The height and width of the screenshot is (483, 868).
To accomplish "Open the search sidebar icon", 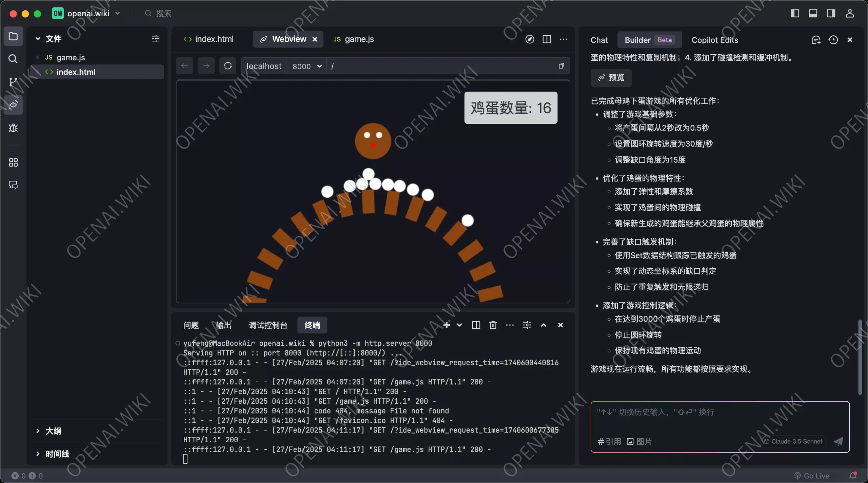I will point(13,59).
